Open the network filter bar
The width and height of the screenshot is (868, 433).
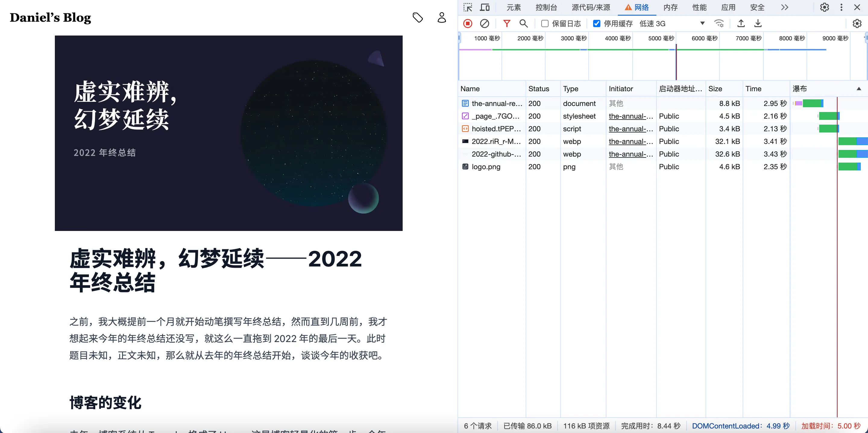pos(507,23)
